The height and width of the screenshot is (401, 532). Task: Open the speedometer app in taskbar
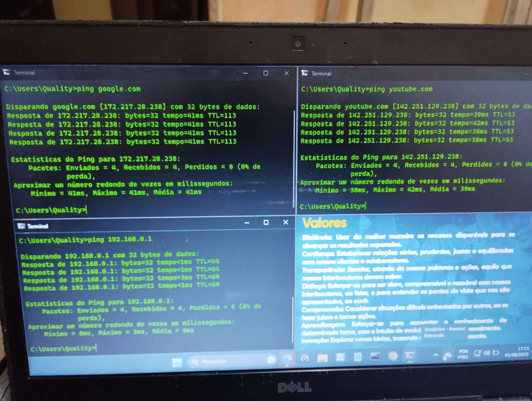[x=305, y=359]
